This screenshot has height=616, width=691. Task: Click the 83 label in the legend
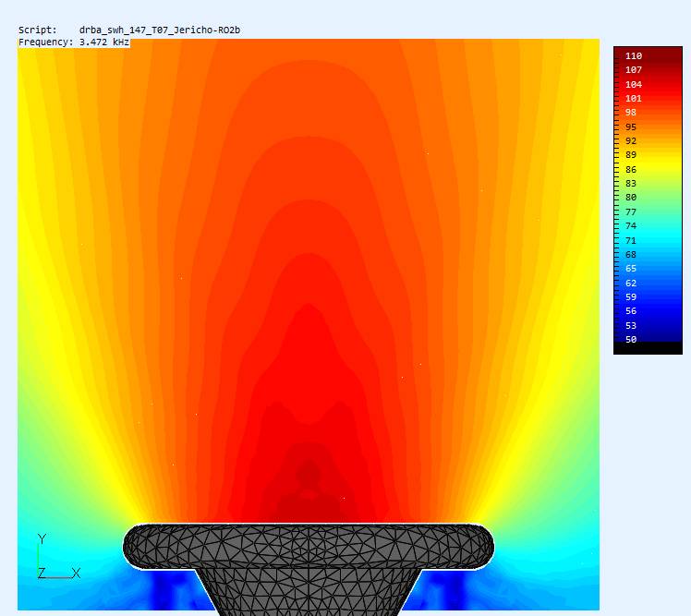click(631, 183)
